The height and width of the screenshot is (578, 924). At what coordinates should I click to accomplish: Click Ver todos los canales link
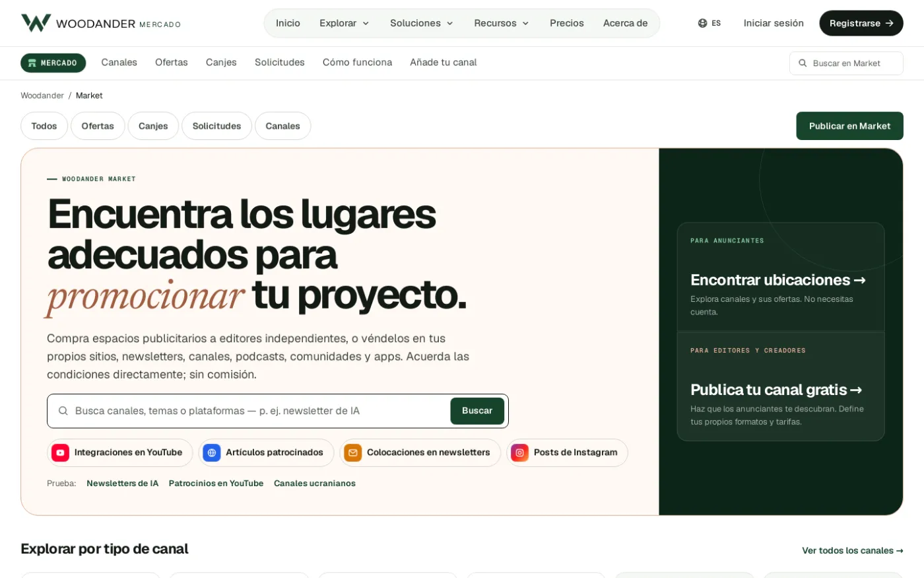tap(852, 551)
